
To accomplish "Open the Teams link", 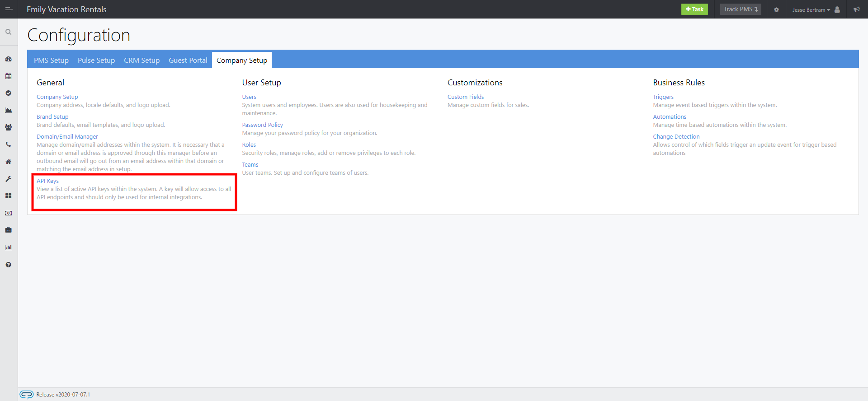I will [250, 164].
